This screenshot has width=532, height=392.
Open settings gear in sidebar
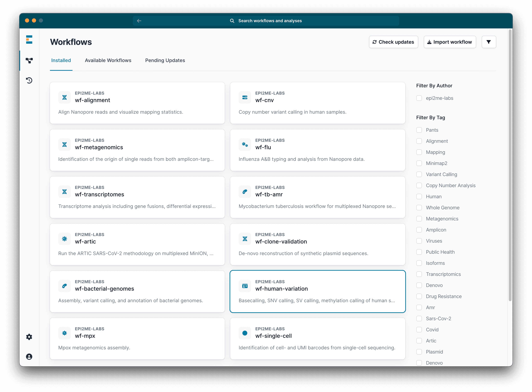click(29, 337)
